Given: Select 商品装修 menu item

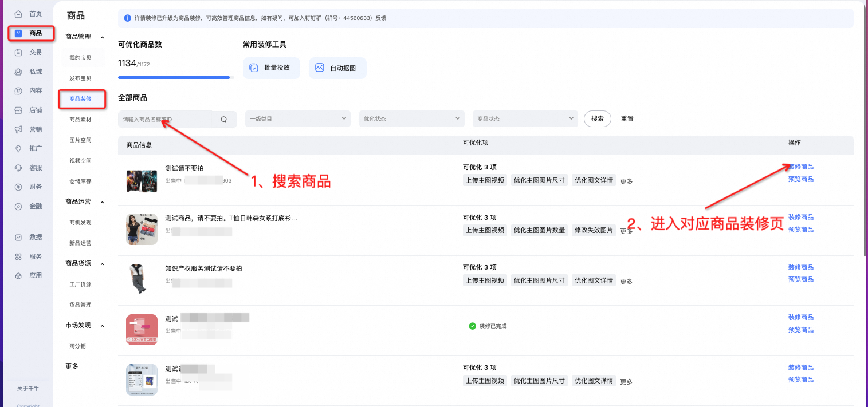Looking at the screenshot, I should coord(80,99).
